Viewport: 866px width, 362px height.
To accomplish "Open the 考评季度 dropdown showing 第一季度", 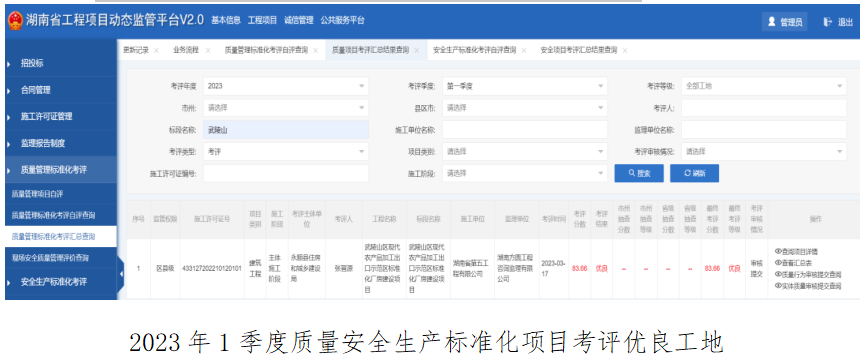I will click(525, 86).
